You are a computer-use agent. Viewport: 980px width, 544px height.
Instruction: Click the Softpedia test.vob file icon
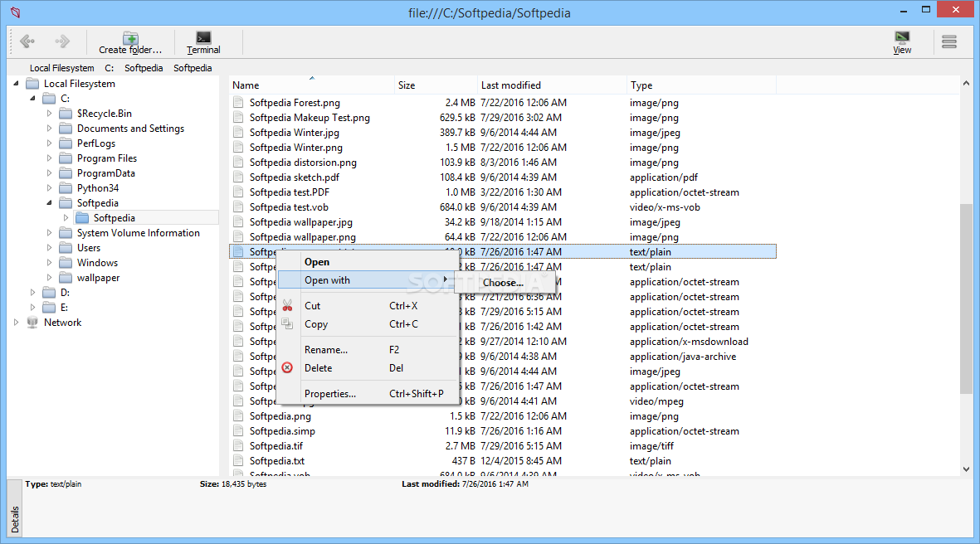(238, 206)
